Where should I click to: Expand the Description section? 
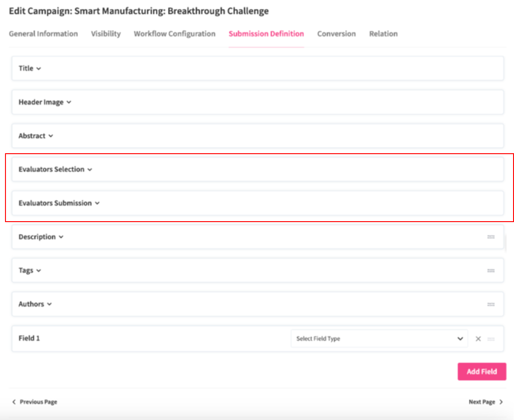[x=41, y=237]
